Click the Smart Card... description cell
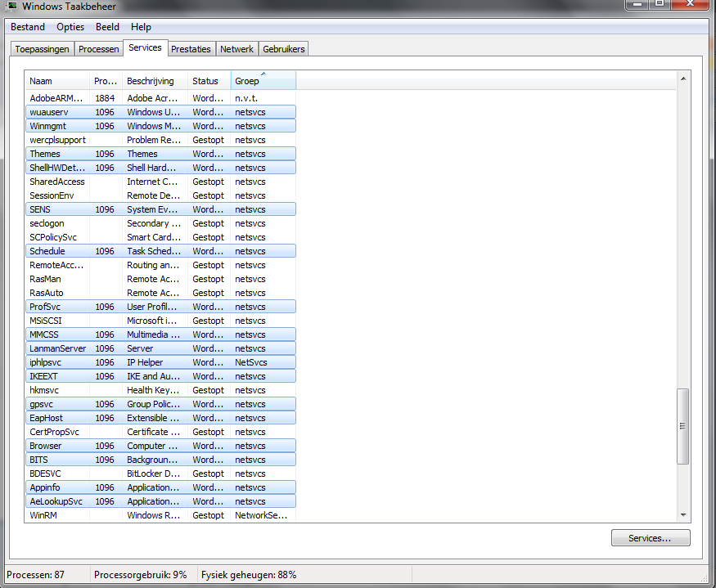Screen dimensions: 716x588 coord(154,237)
